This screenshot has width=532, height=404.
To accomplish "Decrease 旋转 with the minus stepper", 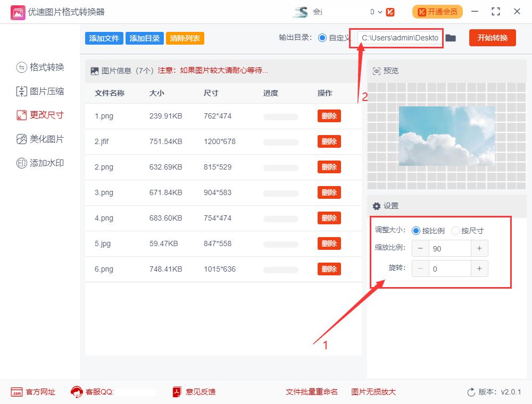I will point(420,268).
